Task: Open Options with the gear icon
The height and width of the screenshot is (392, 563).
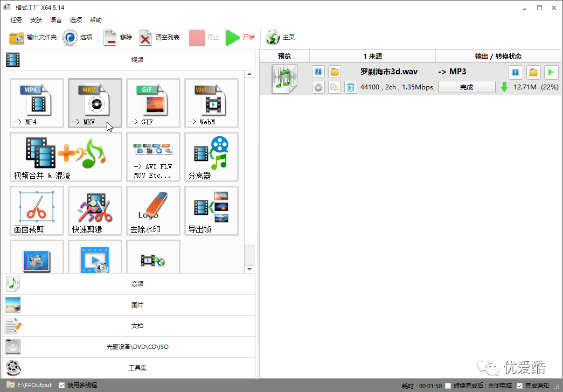Action: (77, 37)
